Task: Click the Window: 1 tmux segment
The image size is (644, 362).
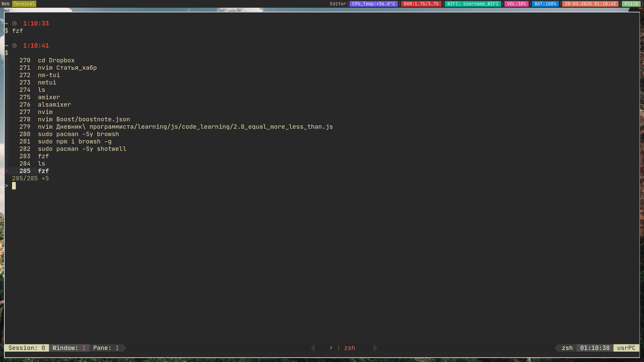Action: pos(69,348)
